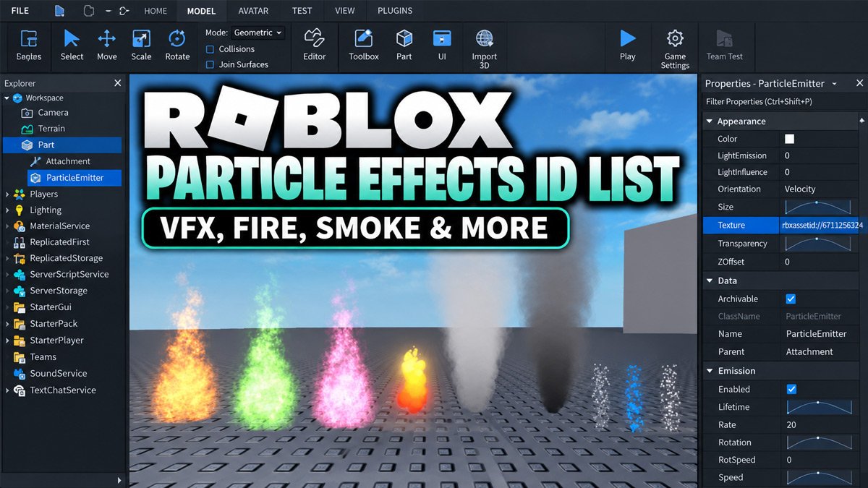Viewport: 868px width, 488px height.
Task: Open the PLUGINS tab
Action: pyautogui.click(x=395, y=11)
